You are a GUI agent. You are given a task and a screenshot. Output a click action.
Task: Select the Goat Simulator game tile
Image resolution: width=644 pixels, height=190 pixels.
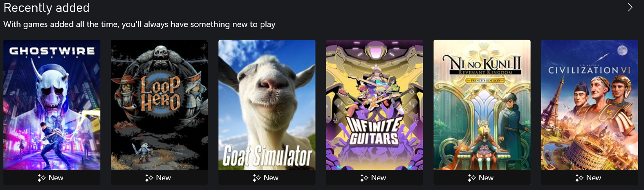(x=267, y=105)
